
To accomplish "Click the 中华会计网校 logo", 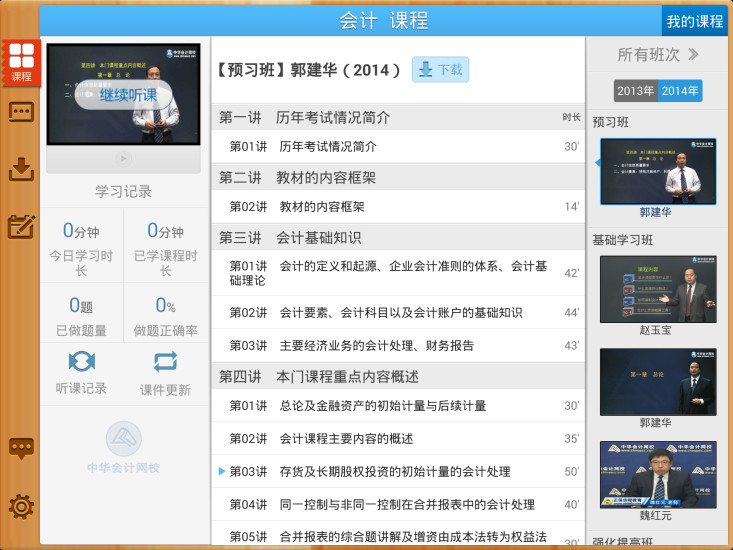I will pos(123,447).
